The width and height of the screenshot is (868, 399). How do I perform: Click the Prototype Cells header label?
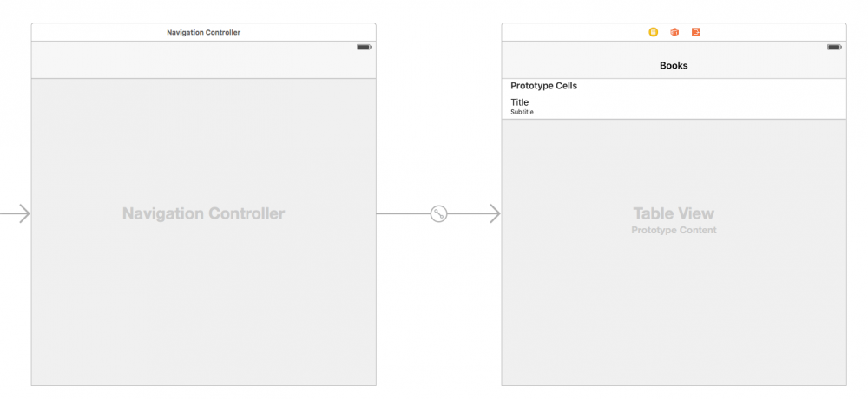point(543,86)
